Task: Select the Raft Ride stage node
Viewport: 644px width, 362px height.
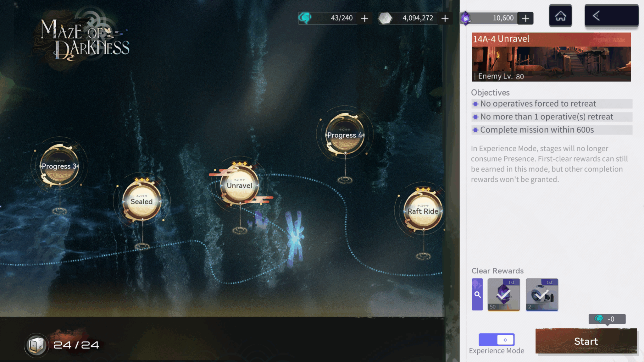Action: coord(423,211)
